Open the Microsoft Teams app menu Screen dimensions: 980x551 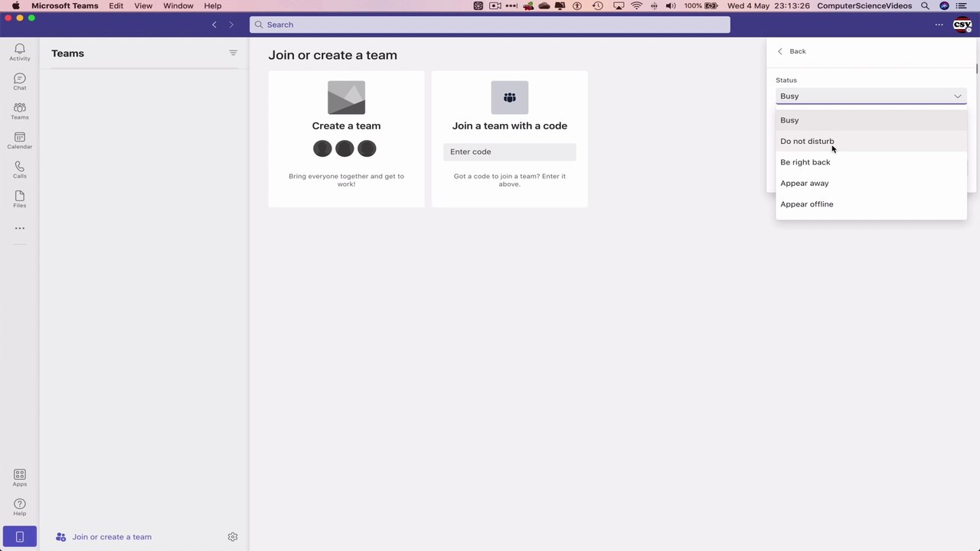(65, 6)
